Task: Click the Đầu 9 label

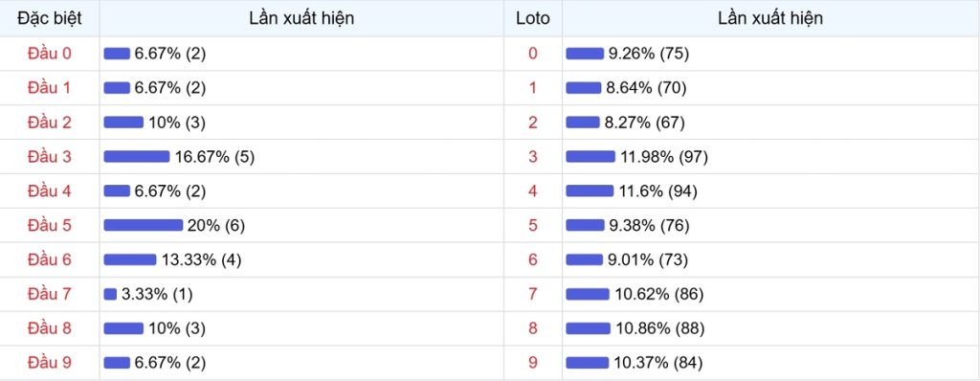Action: [x=50, y=363]
